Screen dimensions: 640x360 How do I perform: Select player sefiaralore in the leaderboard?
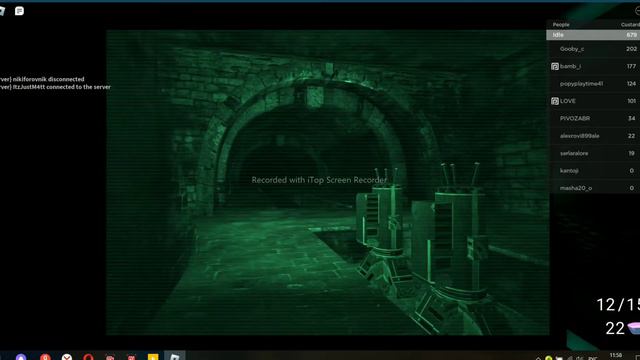click(x=593, y=153)
